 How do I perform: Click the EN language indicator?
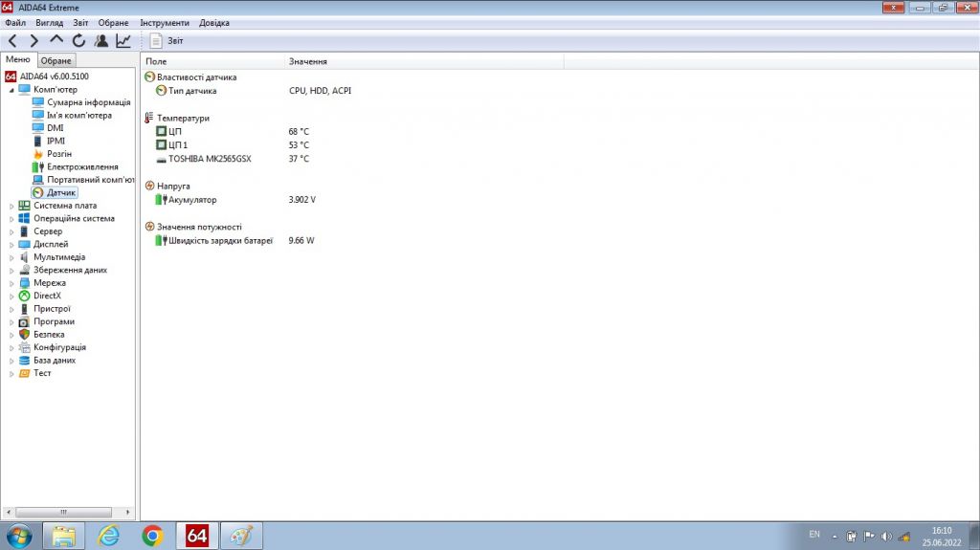[x=814, y=535]
